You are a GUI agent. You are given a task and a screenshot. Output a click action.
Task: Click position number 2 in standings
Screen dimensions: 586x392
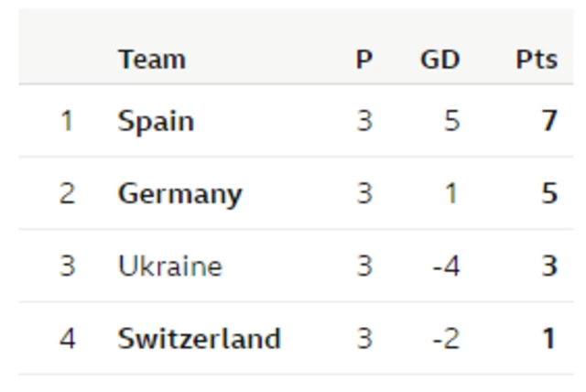point(68,193)
